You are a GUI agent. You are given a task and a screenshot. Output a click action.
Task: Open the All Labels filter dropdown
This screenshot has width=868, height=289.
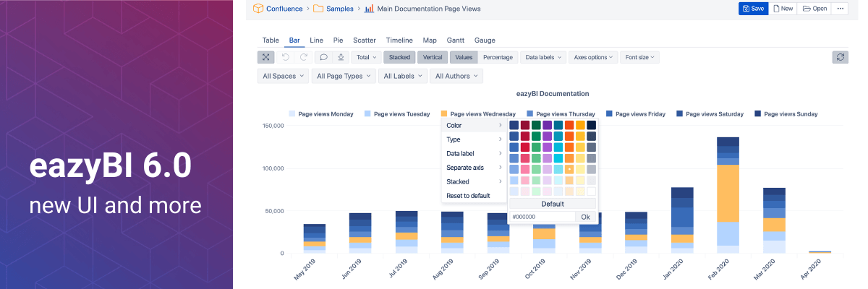tap(402, 76)
